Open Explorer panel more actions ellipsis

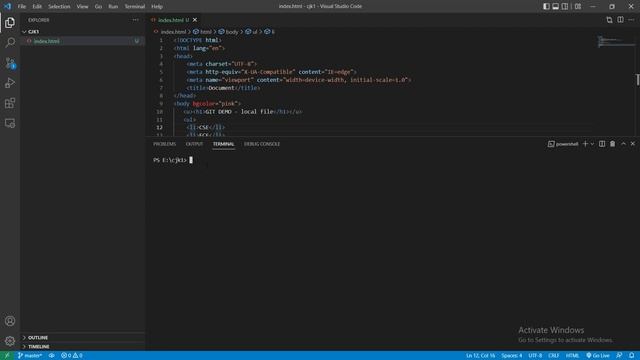[x=135, y=20]
